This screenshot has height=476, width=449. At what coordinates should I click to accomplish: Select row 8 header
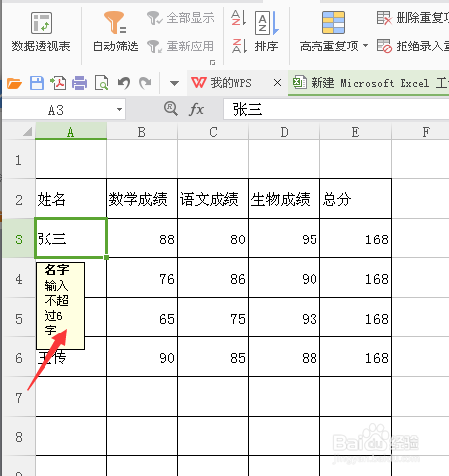tap(18, 436)
